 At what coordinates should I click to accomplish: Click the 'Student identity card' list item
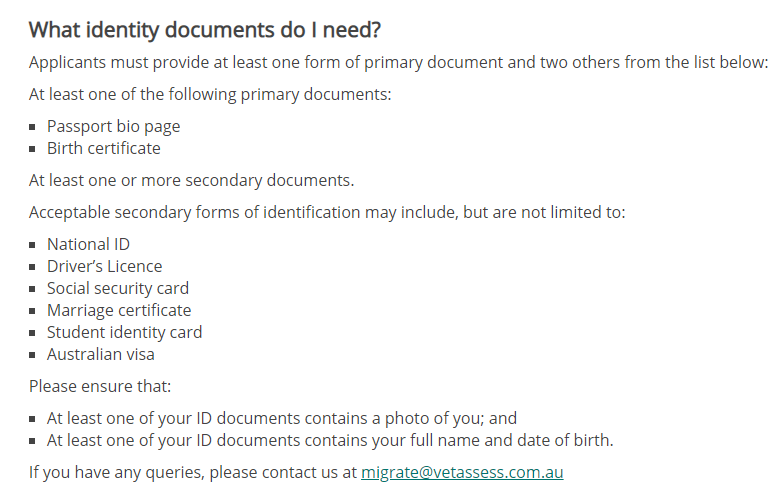pos(124,332)
